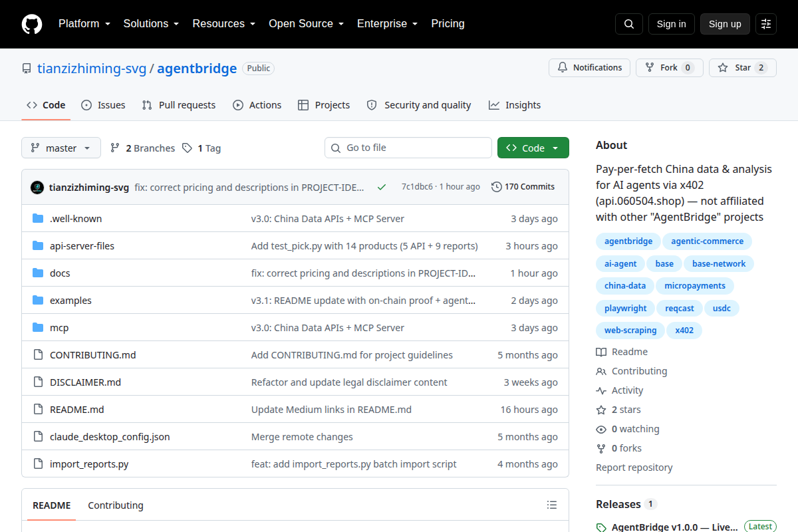Viewport: 798px width, 532px height.
Task: Click the Go to file search field
Action: [408, 148]
